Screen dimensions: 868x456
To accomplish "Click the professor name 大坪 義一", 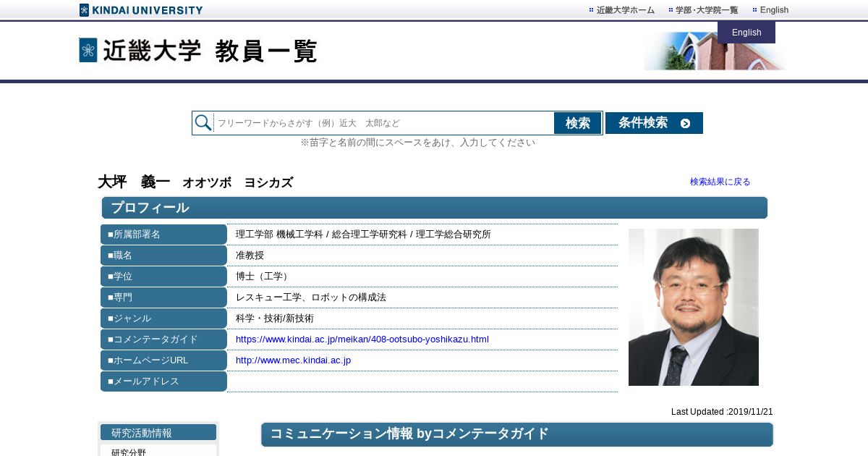I will 134,182.
